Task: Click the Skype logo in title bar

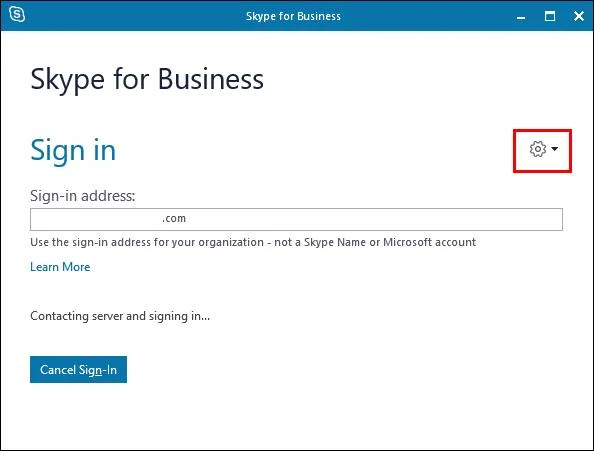Action: (17, 15)
